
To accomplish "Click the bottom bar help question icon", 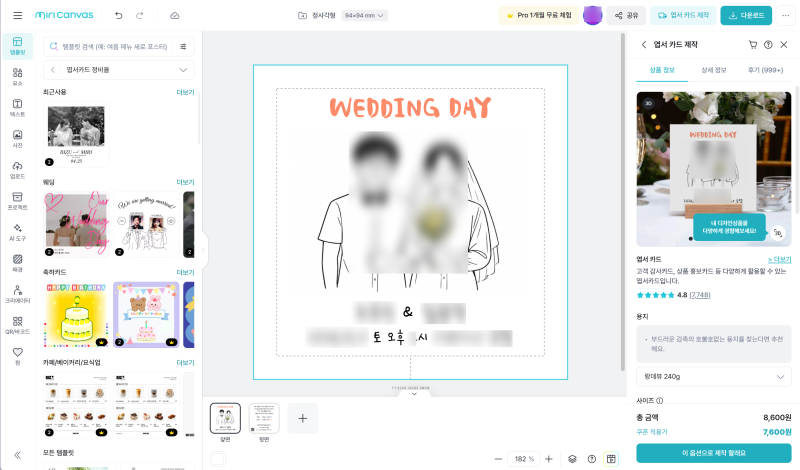I will coord(592,459).
